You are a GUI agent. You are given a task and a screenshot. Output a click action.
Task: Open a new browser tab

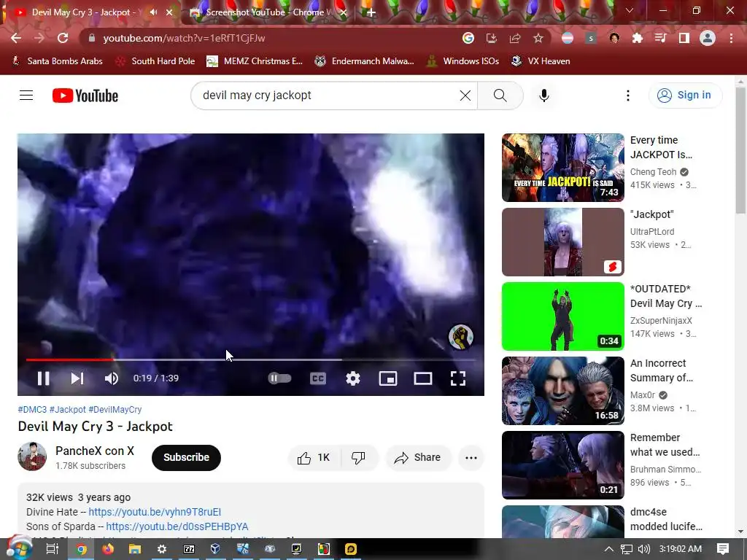pos(371,12)
